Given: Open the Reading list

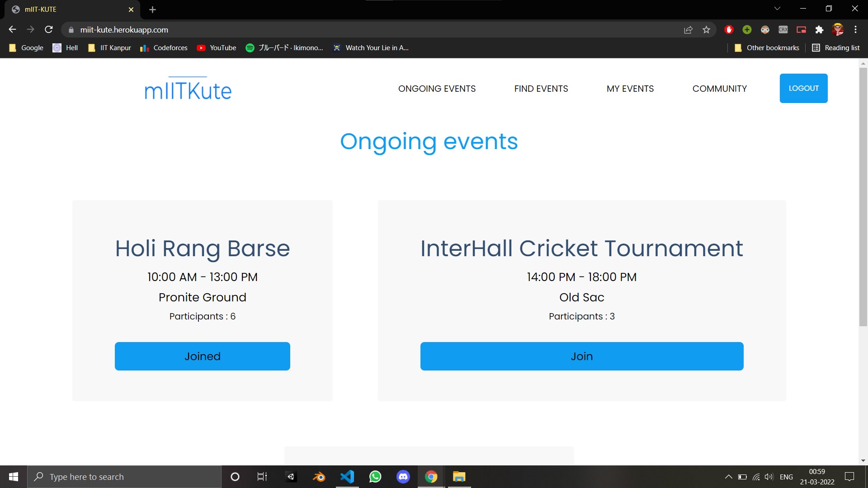Looking at the screenshot, I should [x=836, y=48].
